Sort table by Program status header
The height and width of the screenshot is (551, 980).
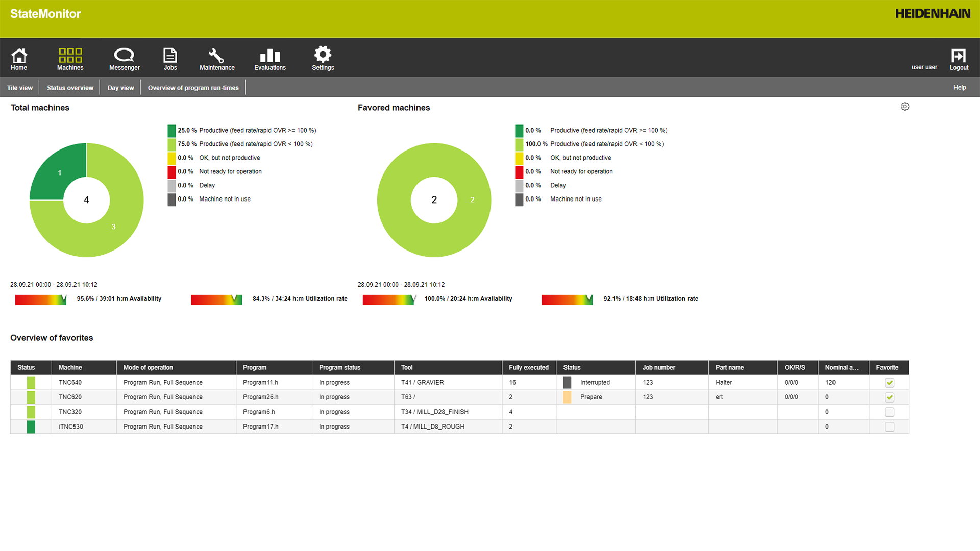(353, 367)
